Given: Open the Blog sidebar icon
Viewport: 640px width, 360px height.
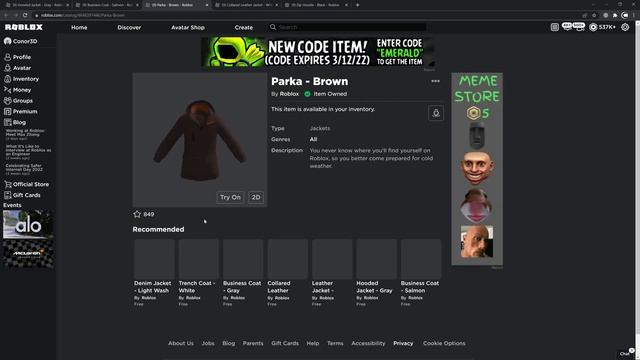Looking at the screenshot, I should point(7,122).
